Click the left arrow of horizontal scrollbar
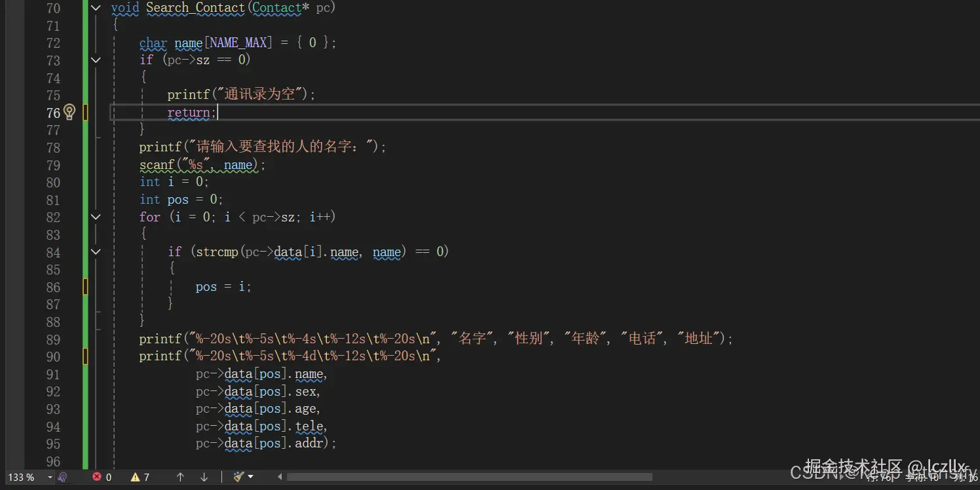The width and height of the screenshot is (980, 490). (x=280, y=477)
